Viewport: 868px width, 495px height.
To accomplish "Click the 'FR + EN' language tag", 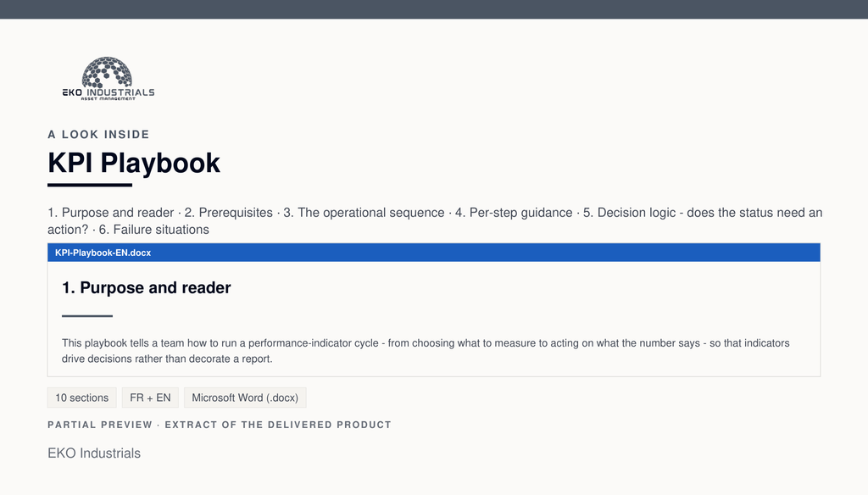I will click(150, 398).
